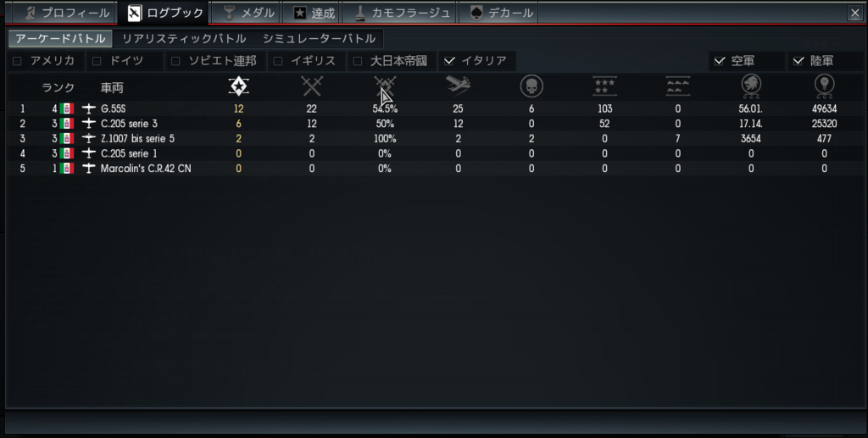Screen dimensions: 868x438
Task: Enable the アメリカ nation checkbox
Action: 17,61
